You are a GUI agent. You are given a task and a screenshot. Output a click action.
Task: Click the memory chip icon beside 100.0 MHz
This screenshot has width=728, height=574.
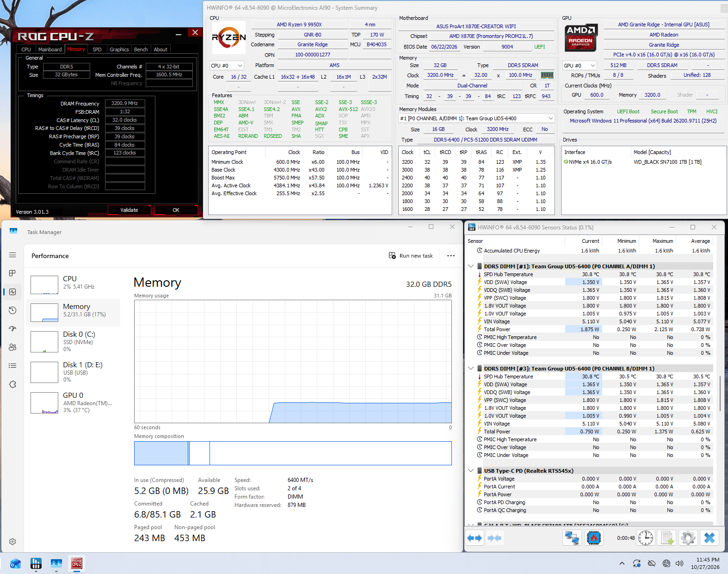coord(547,75)
